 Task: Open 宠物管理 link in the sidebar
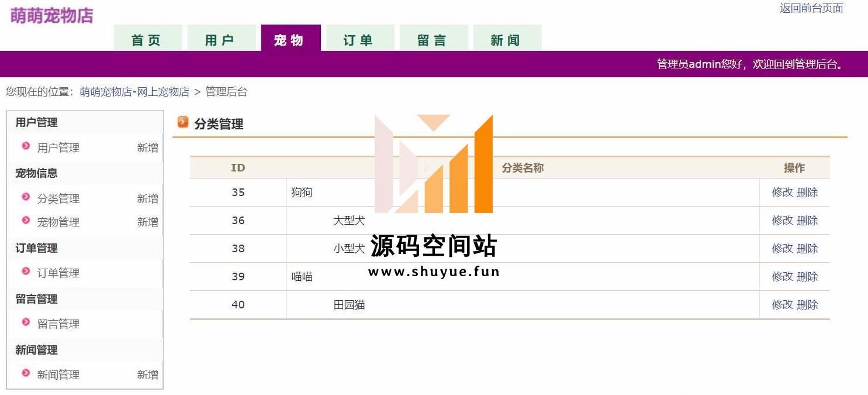(58, 222)
